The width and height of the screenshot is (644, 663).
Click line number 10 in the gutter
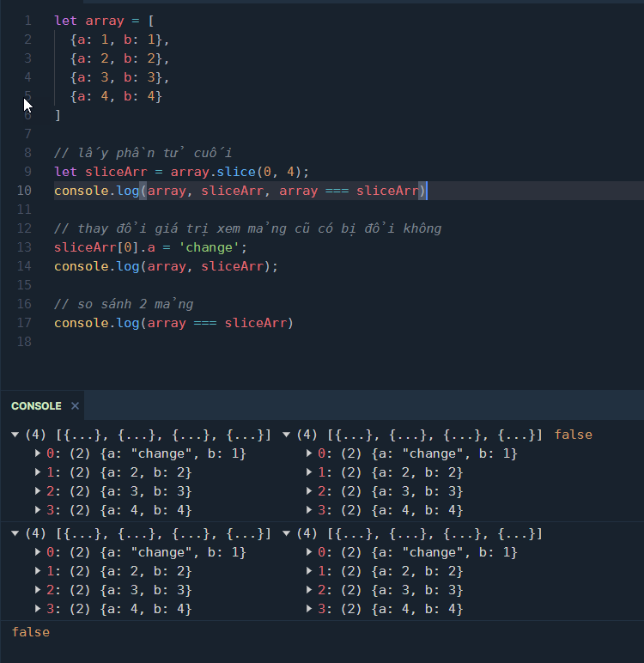coord(24,191)
